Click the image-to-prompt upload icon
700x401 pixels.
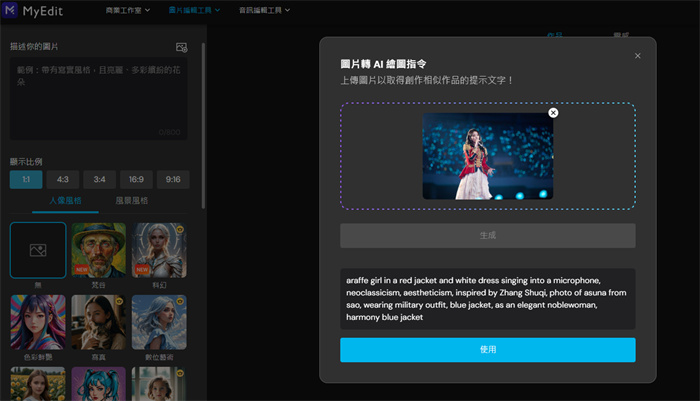tap(181, 47)
